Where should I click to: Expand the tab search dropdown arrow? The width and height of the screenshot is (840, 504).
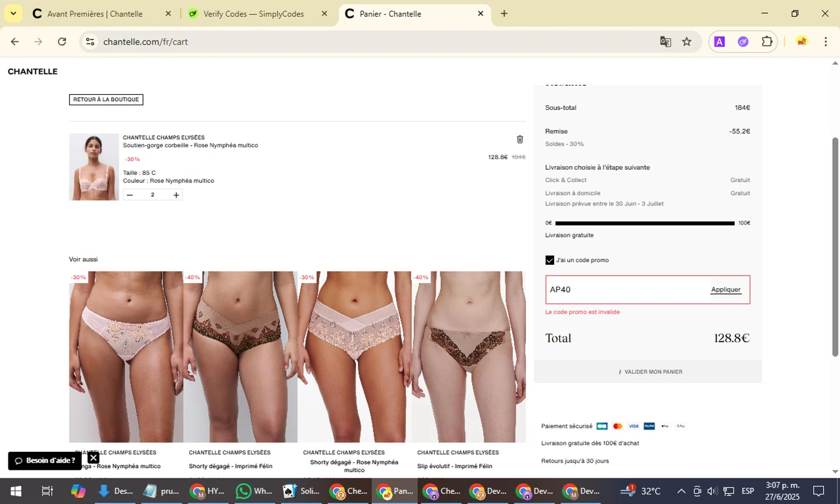click(x=13, y=13)
